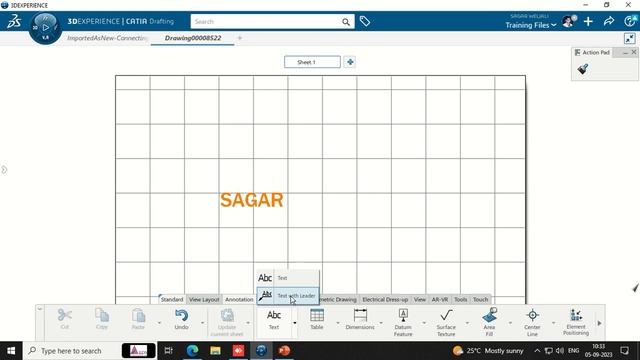
Task: Insert a Table using the toolbar
Action: (x=317, y=320)
